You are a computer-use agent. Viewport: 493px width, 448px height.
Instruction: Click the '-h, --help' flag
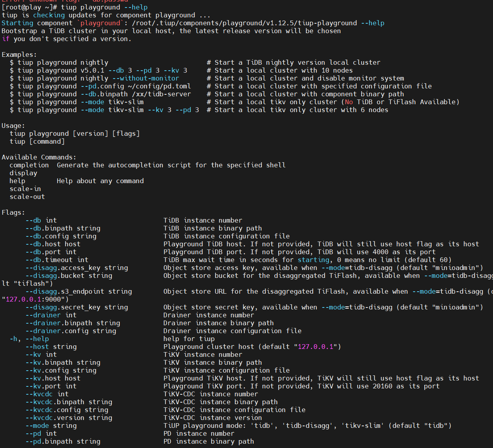(x=29, y=339)
